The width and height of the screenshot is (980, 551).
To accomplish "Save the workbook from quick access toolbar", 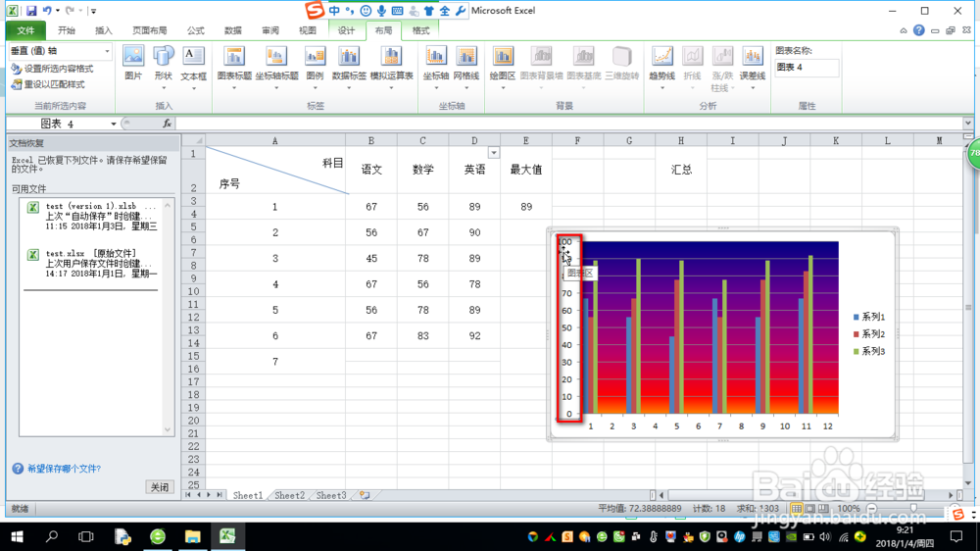I will pyautogui.click(x=31, y=11).
